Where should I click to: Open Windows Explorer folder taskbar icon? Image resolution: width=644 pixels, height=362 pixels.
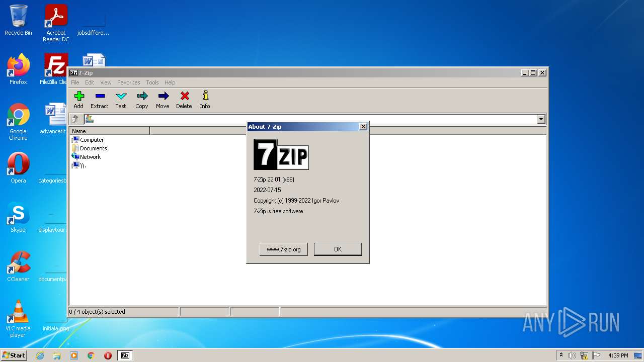click(x=57, y=355)
